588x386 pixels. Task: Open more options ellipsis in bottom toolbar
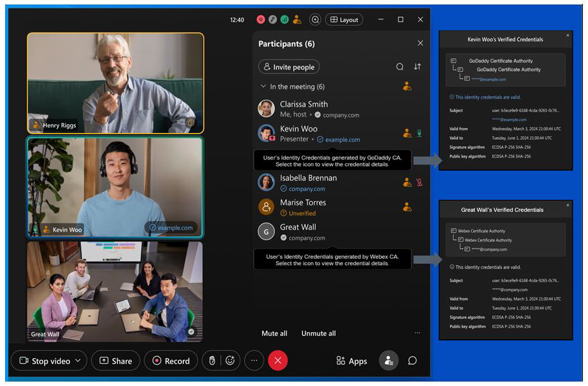[254, 361]
